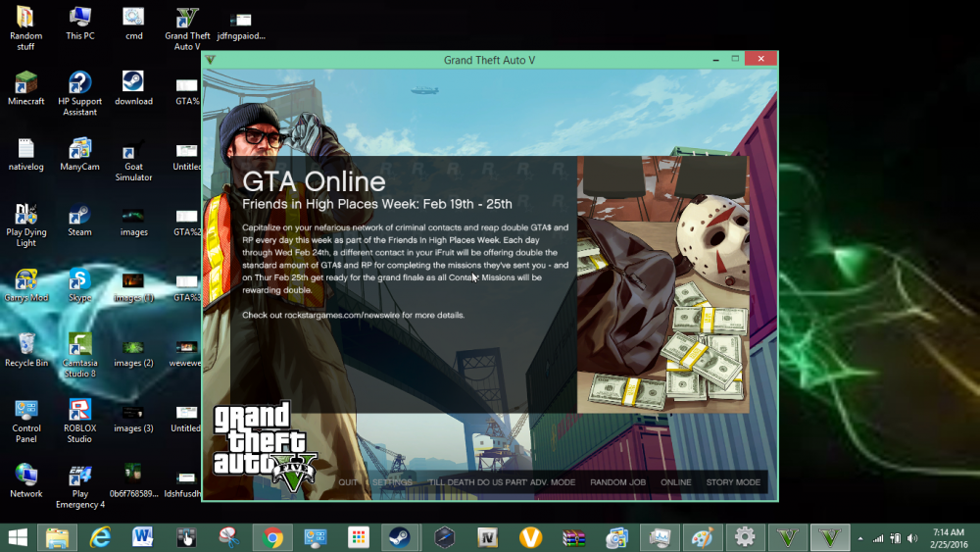Switch to Steam in the taskbar
The height and width of the screenshot is (552, 980).
[400, 537]
